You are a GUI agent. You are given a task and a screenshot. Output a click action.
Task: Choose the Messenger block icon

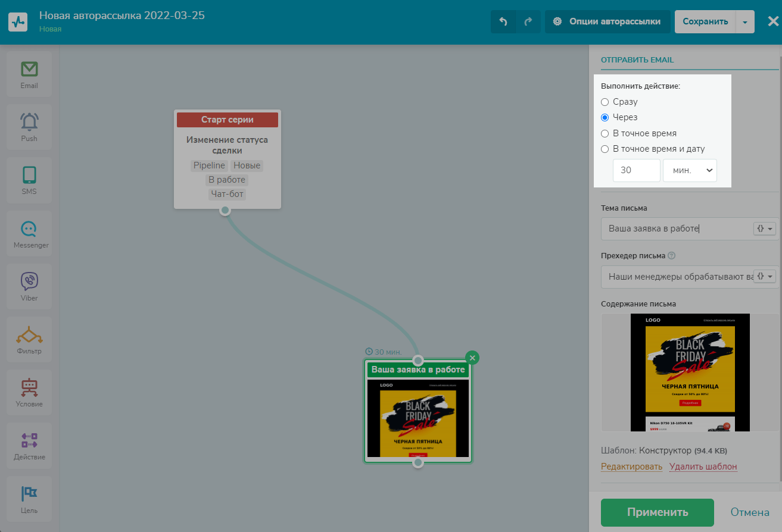tap(29, 233)
